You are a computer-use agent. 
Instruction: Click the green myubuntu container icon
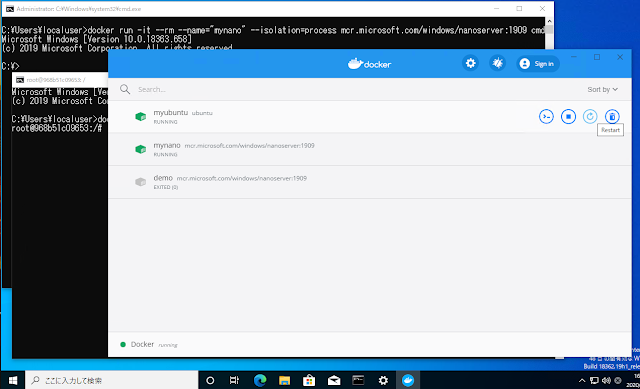140,117
